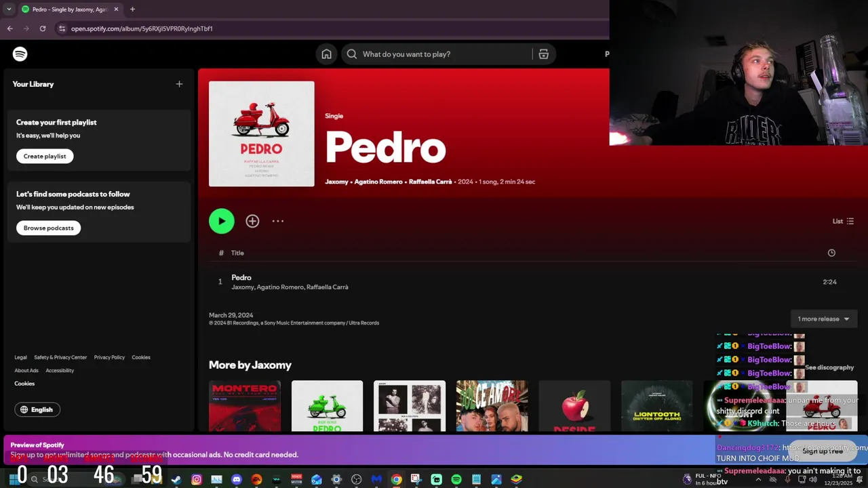Click the March 29, 2024 release date
The width and height of the screenshot is (868, 488).
click(231, 315)
